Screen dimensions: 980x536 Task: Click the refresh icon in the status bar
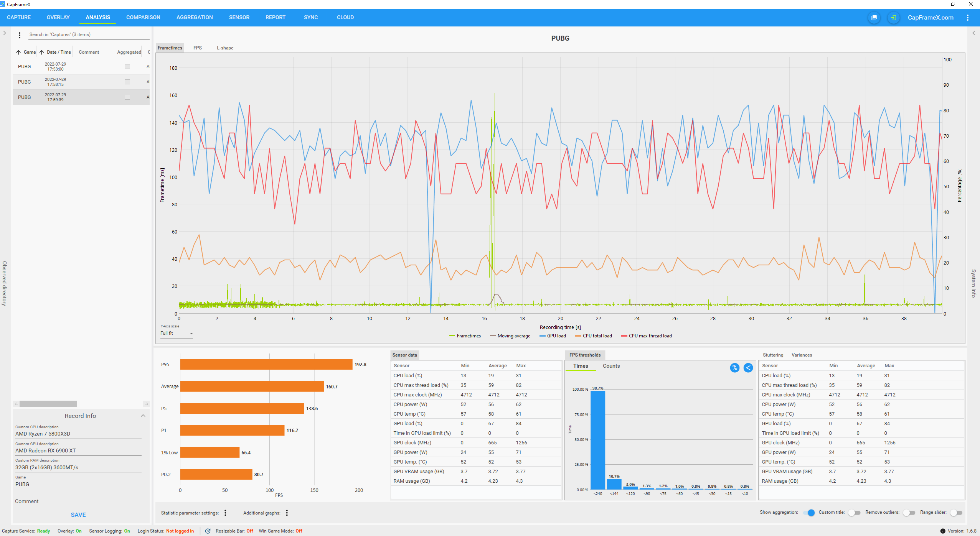tap(208, 531)
